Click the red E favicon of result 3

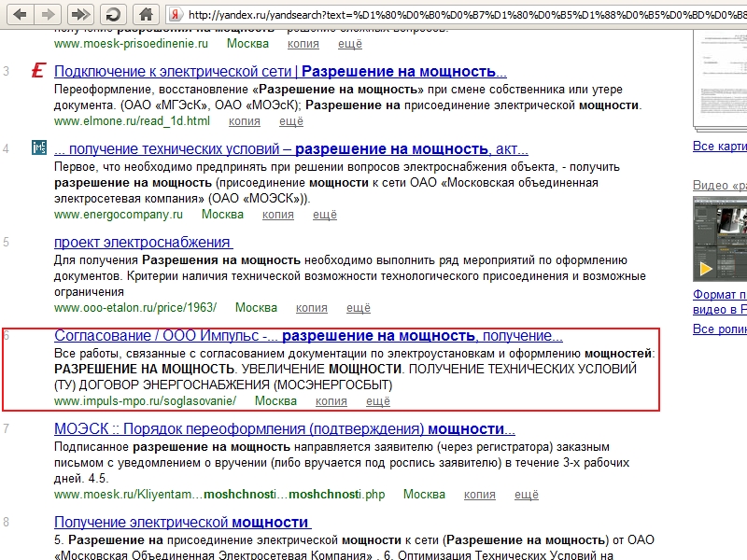[x=38, y=71]
